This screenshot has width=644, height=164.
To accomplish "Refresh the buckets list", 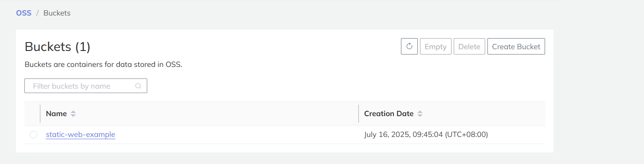I will [x=409, y=47].
